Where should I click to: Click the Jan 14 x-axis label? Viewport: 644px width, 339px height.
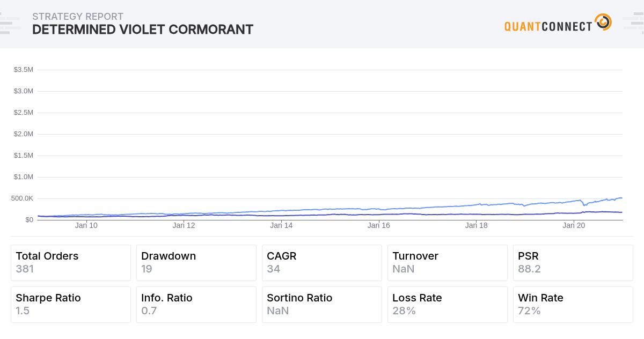(282, 226)
